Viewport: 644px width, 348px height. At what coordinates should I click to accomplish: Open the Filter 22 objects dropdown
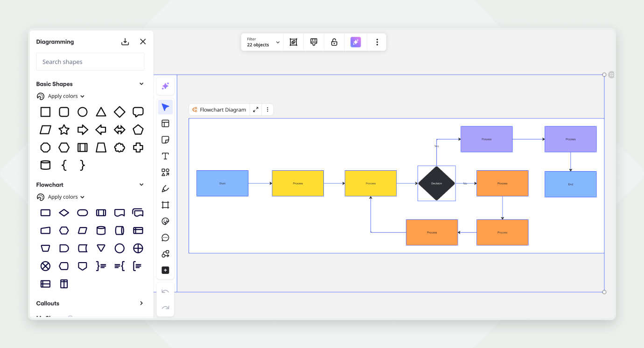[x=263, y=42]
